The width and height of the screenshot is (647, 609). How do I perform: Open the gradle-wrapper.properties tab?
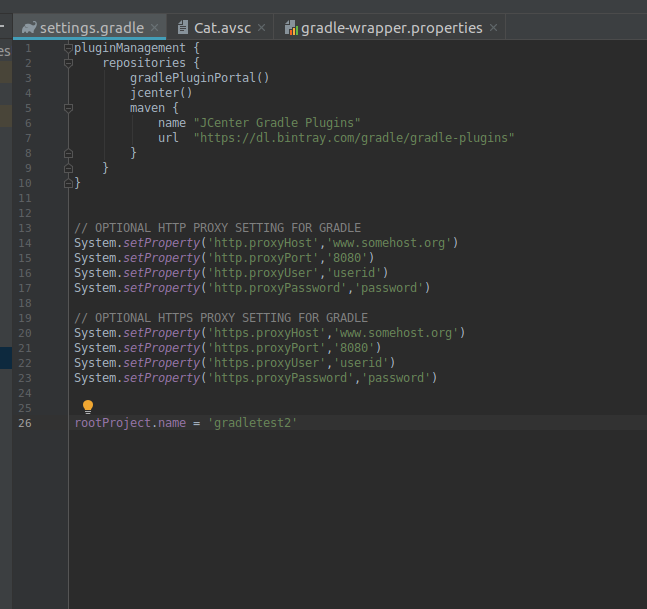tap(389, 28)
